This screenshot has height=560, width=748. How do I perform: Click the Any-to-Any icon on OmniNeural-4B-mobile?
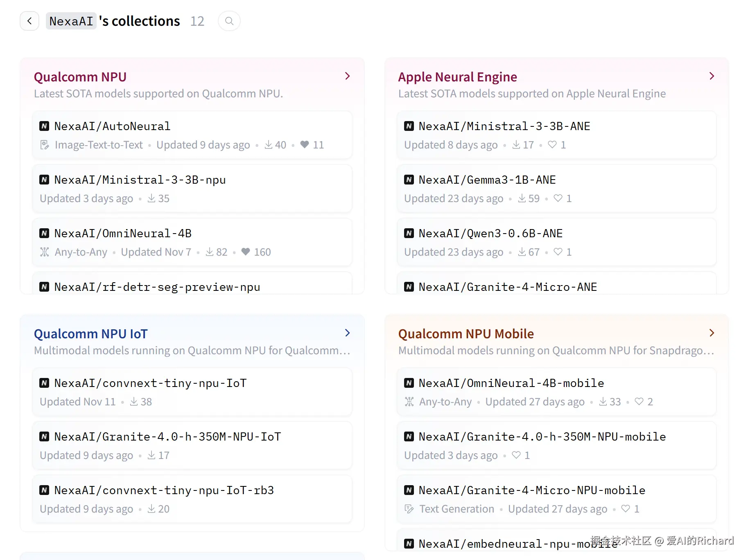(x=409, y=402)
